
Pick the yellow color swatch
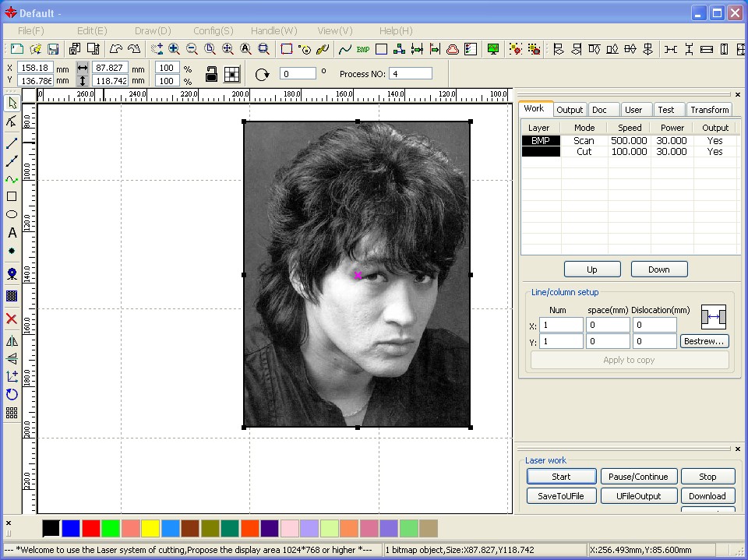150,529
